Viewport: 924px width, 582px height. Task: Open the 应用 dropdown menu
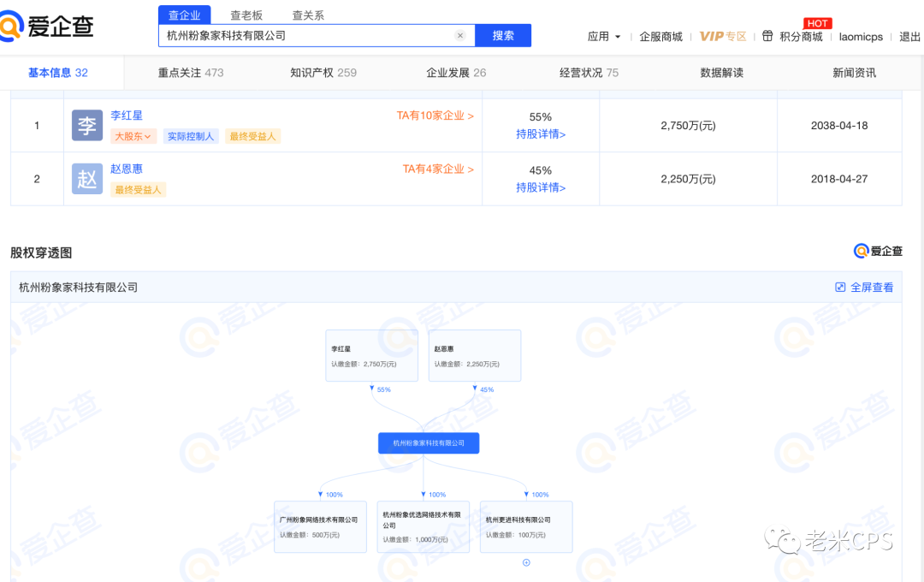(x=604, y=37)
